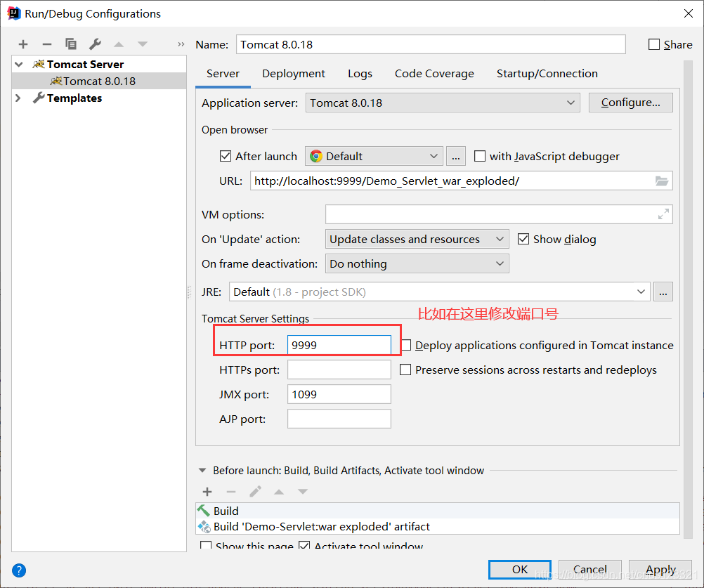This screenshot has height=588, width=704.
Task: Expand VM options field icon
Action: tap(663, 214)
